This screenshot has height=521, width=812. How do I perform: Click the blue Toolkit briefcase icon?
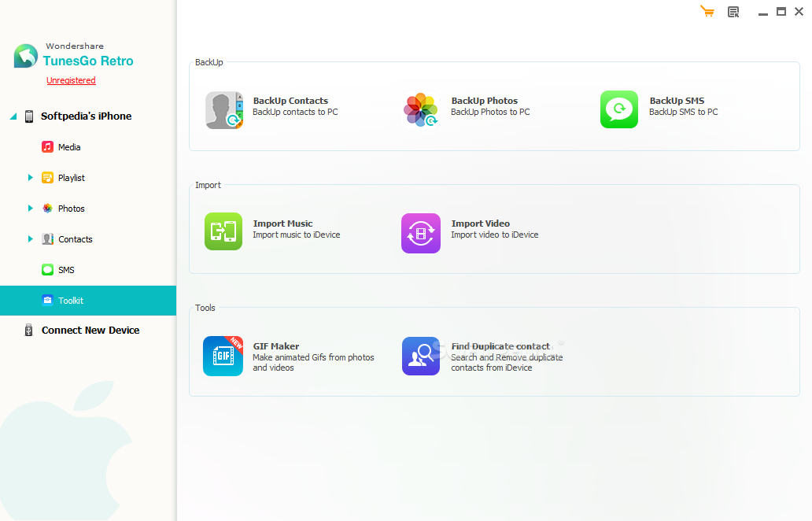[x=48, y=301]
